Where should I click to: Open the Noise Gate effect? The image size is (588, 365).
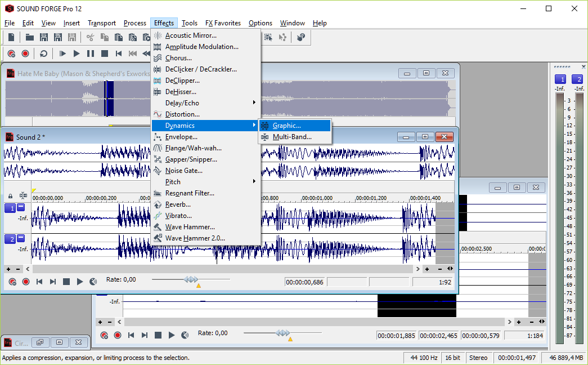(x=206, y=171)
